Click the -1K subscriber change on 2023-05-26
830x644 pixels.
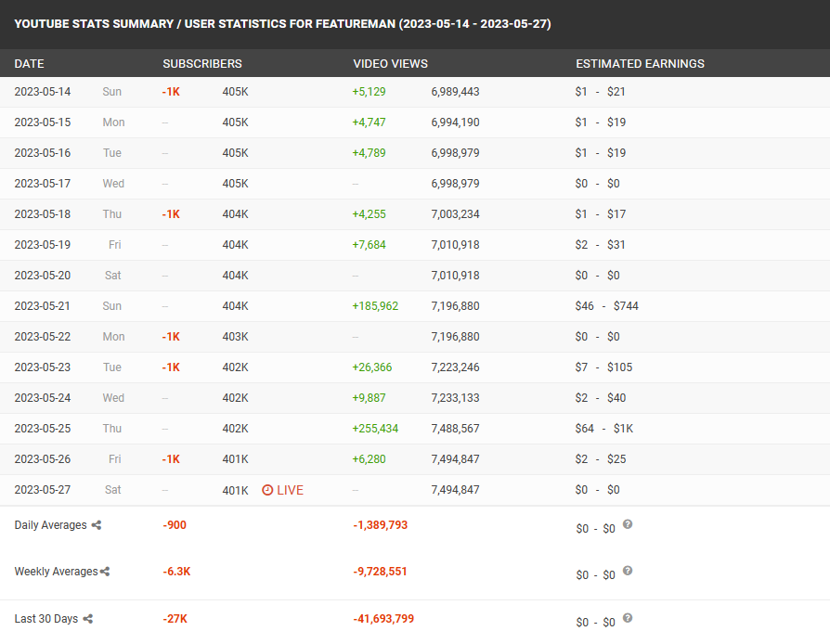[x=171, y=459]
